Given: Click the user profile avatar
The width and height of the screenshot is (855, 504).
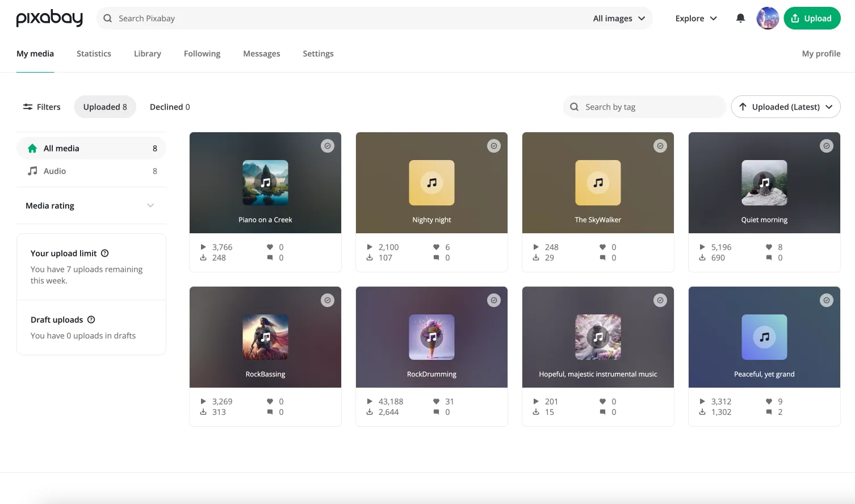Looking at the screenshot, I should click(x=768, y=18).
